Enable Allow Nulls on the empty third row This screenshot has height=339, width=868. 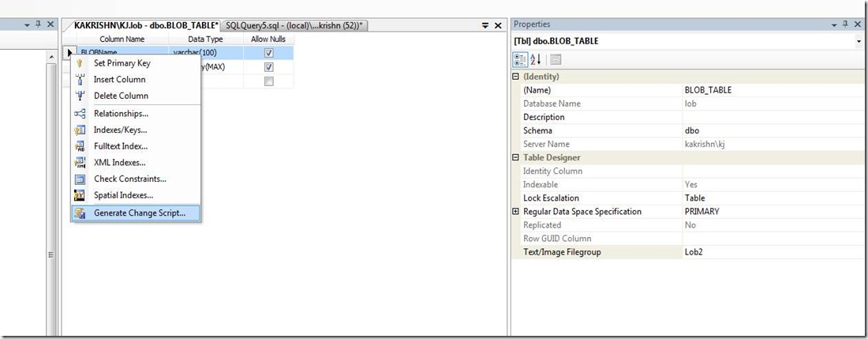point(269,81)
